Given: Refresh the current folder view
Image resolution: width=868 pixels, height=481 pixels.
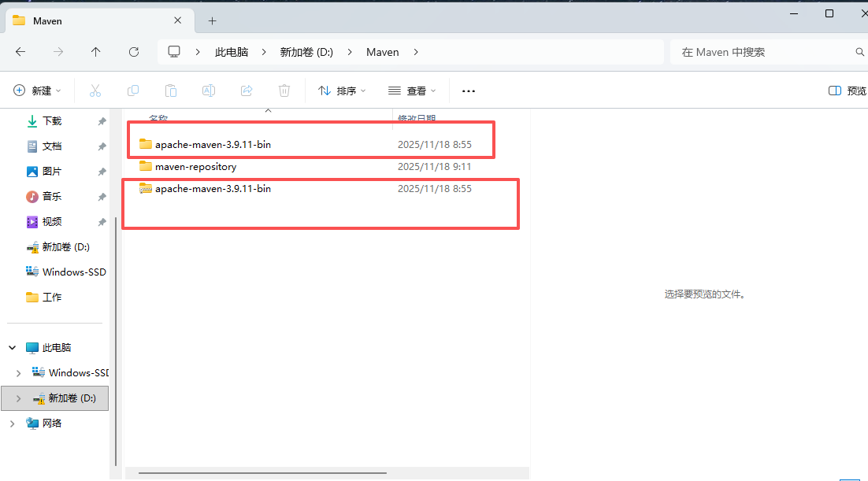Looking at the screenshot, I should (134, 52).
